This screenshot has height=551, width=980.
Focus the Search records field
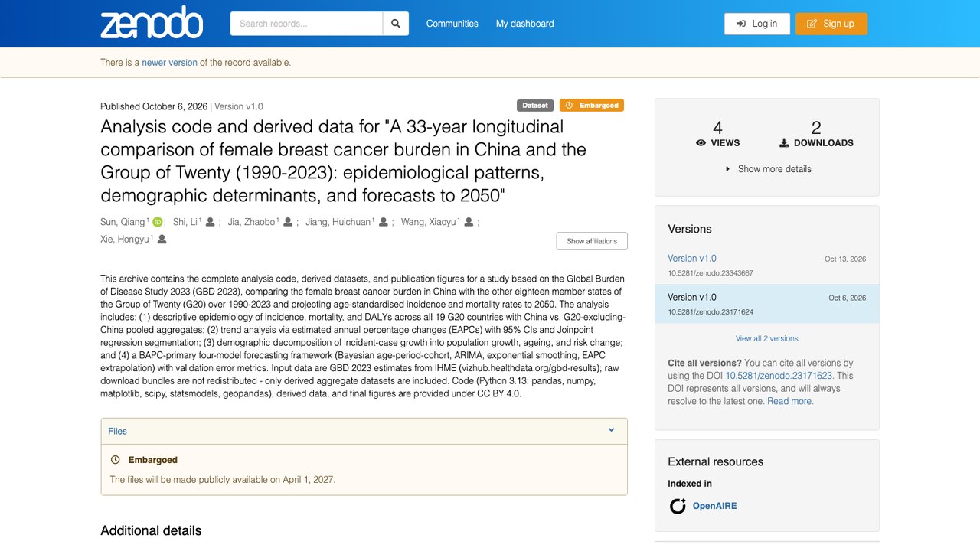pyautogui.click(x=306, y=24)
